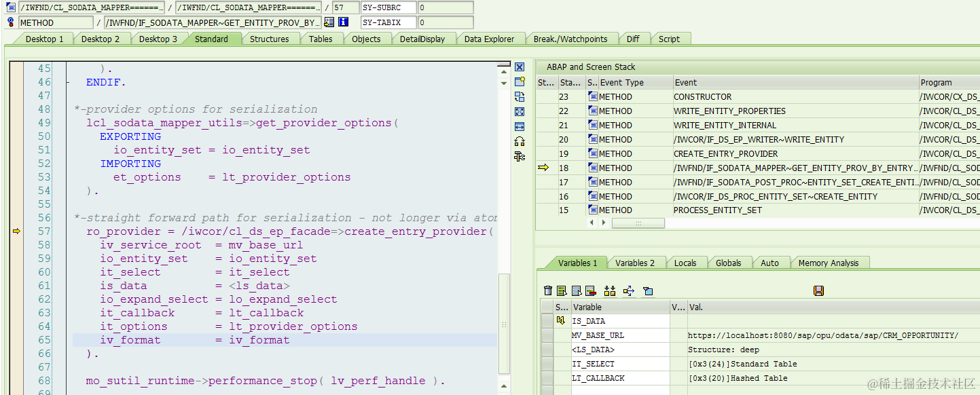Open the Break./Watchpoints tab
Screen dimensions: 980x395
pos(570,39)
